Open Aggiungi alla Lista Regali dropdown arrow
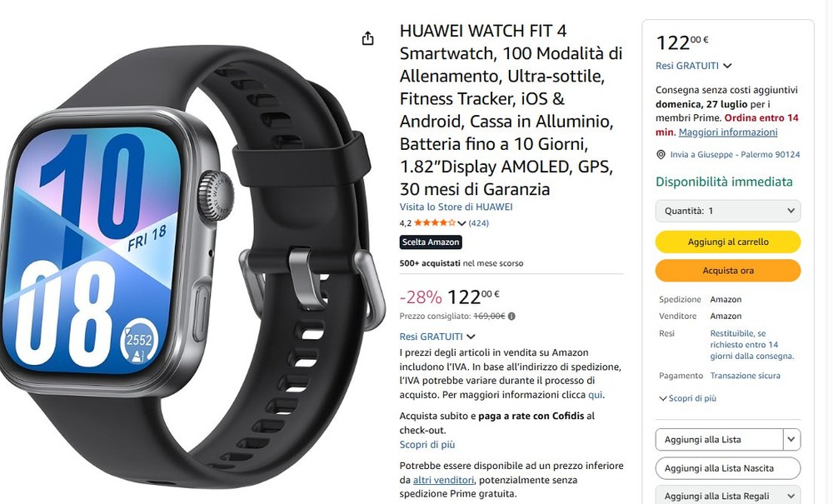The height and width of the screenshot is (504, 833). point(791,496)
